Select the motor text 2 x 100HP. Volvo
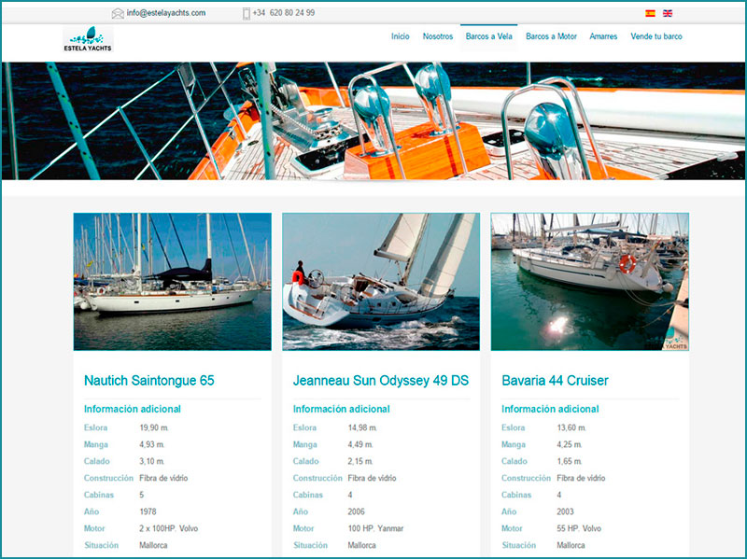 (169, 528)
